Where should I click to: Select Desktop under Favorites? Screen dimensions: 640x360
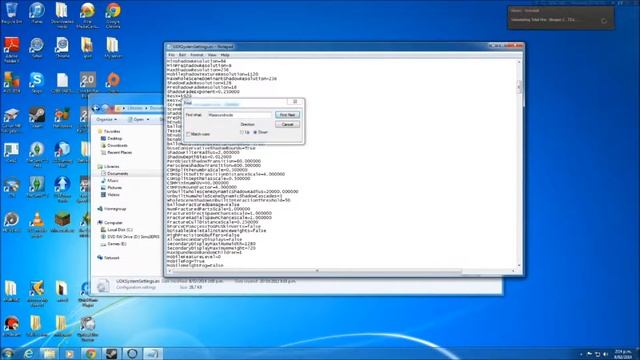click(114, 139)
